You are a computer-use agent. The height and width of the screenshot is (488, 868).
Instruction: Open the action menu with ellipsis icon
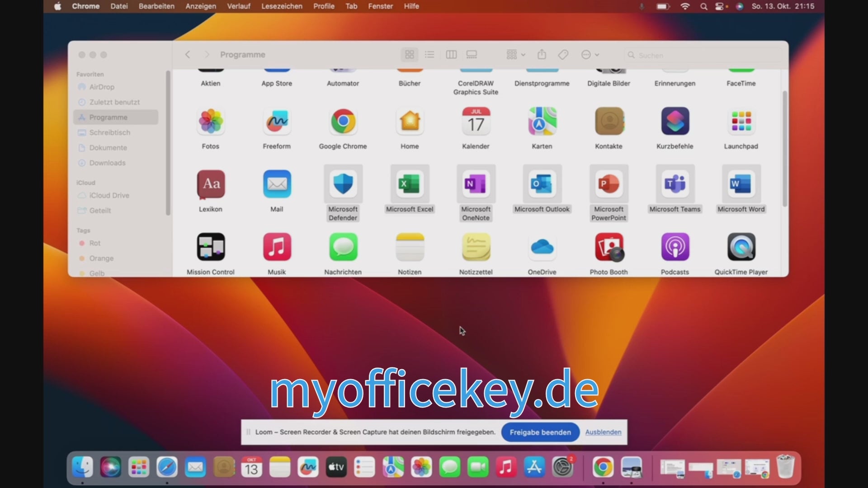click(x=590, y=55)
